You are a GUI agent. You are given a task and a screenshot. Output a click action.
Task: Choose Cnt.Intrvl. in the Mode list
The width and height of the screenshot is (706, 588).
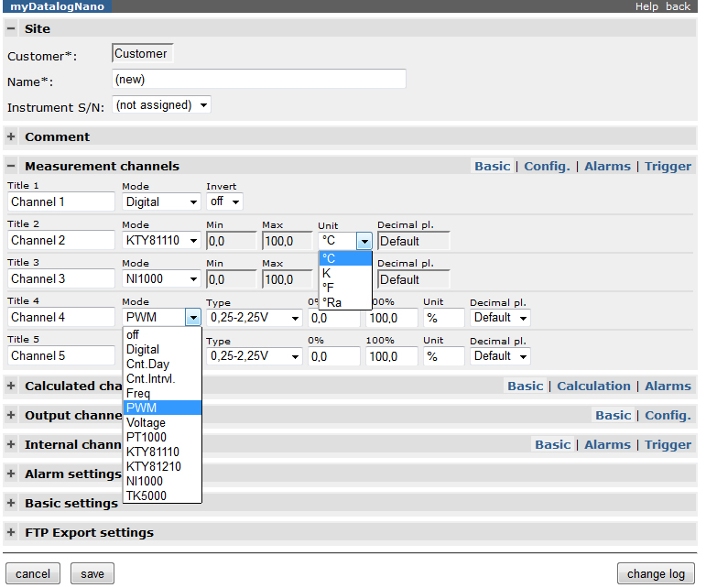coord(162,378)
